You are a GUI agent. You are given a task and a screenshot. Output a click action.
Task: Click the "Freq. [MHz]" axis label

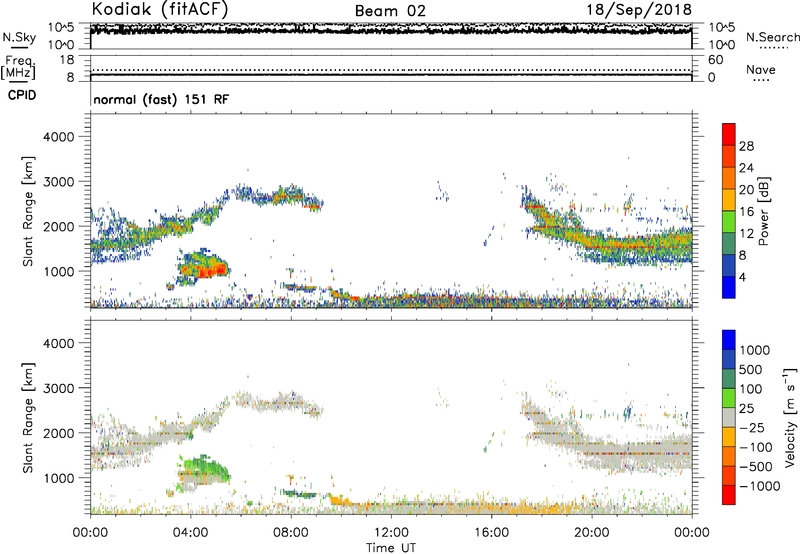pyautogui.click(x=18, y=67)
